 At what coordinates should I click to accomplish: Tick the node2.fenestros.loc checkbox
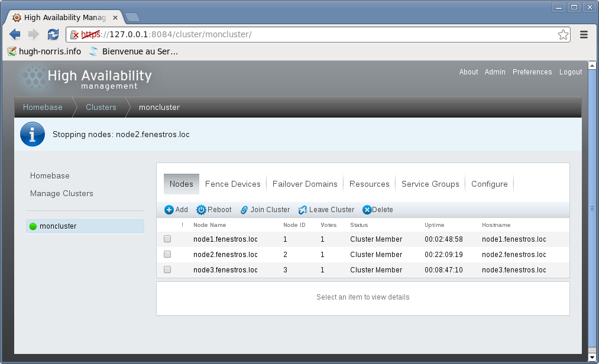tap(167, 255)
